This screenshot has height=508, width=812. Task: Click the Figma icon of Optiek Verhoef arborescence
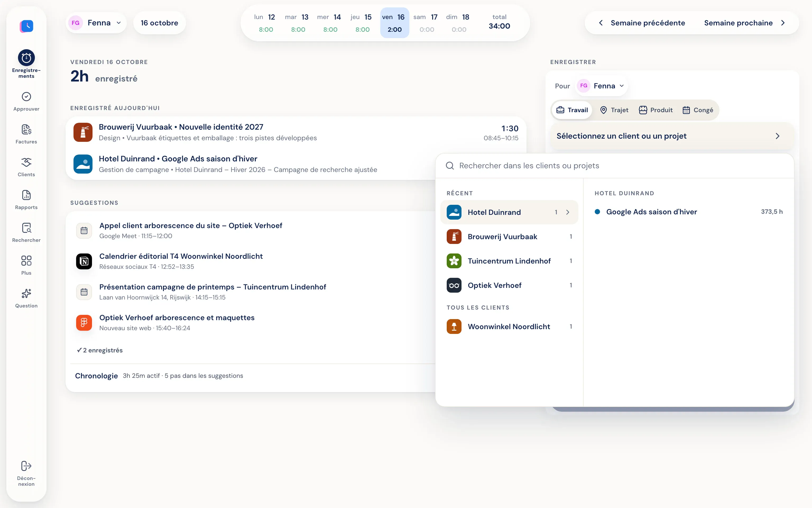click(84, 323)
